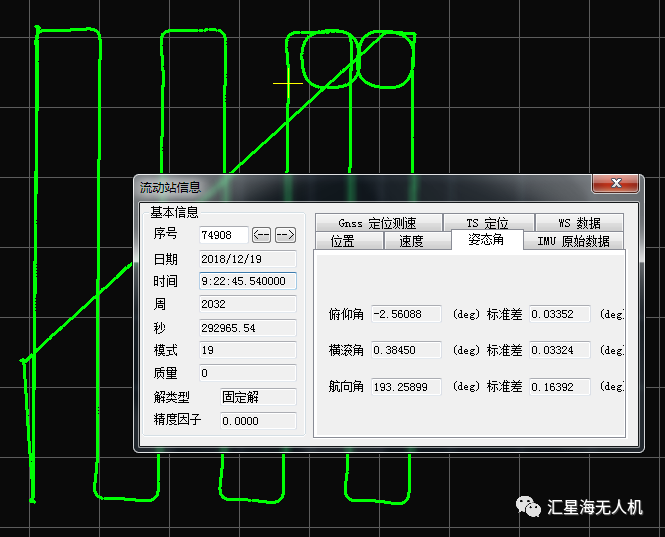Click the 日期 field showing 2018/12/19

tap(247, 258)
